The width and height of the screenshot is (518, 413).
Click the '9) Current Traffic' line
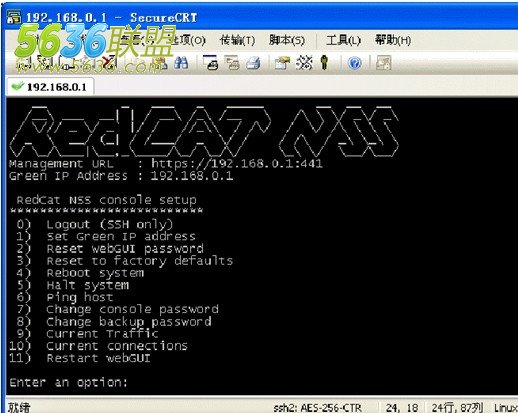click(87, 334)
